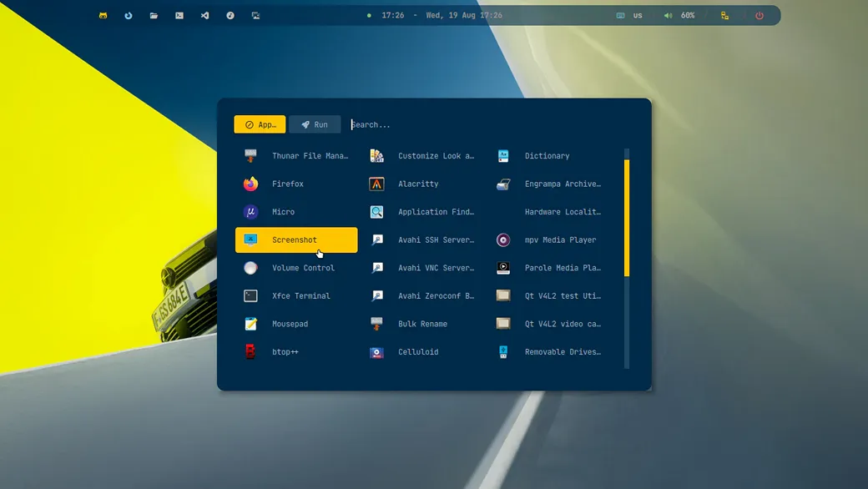Click the blue swirl icon in the top bar
Image resolution: width=868 pixels, height=489 pixels.
(129, 16)
